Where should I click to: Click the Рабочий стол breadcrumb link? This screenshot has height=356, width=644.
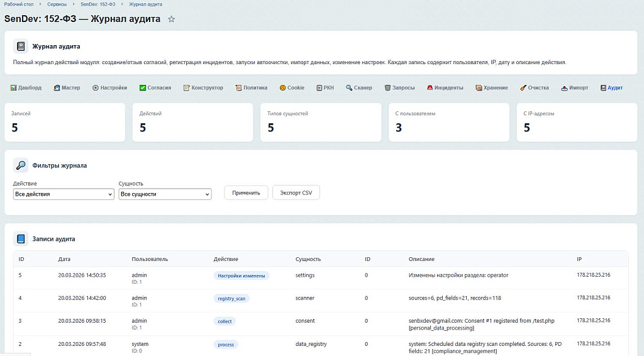[x=18, y=4]
